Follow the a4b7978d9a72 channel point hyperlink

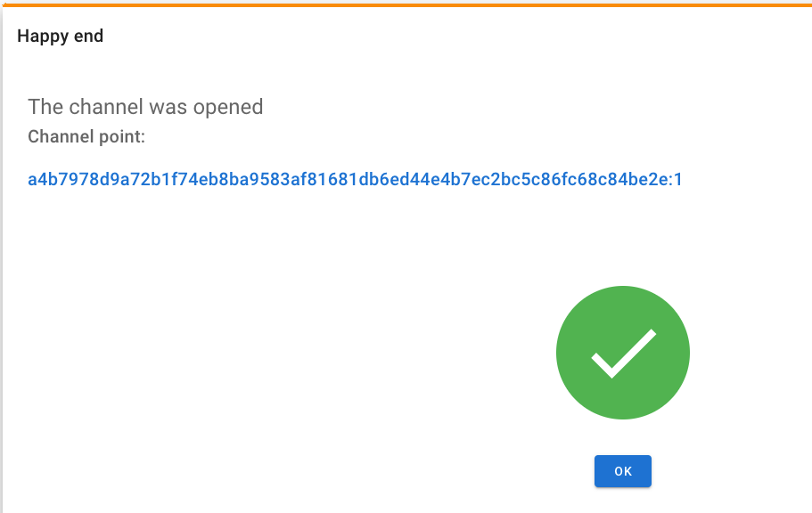coord(355,179)
